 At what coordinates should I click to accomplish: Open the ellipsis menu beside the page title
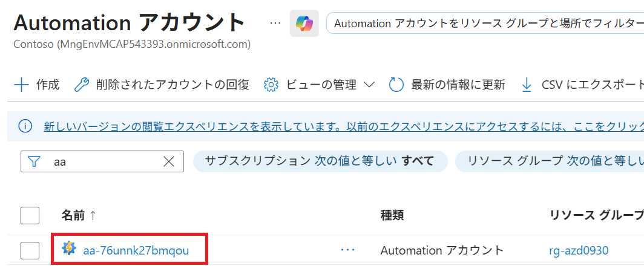[x=275, y=24]
